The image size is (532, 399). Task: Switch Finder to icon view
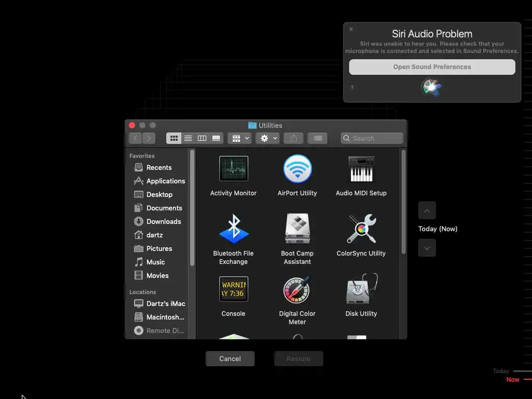(x=174, y=138)
